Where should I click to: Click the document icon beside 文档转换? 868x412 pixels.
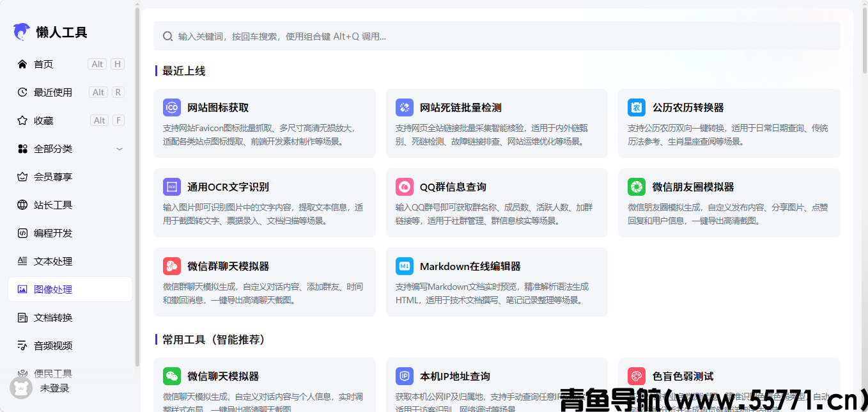coord(22,317)
